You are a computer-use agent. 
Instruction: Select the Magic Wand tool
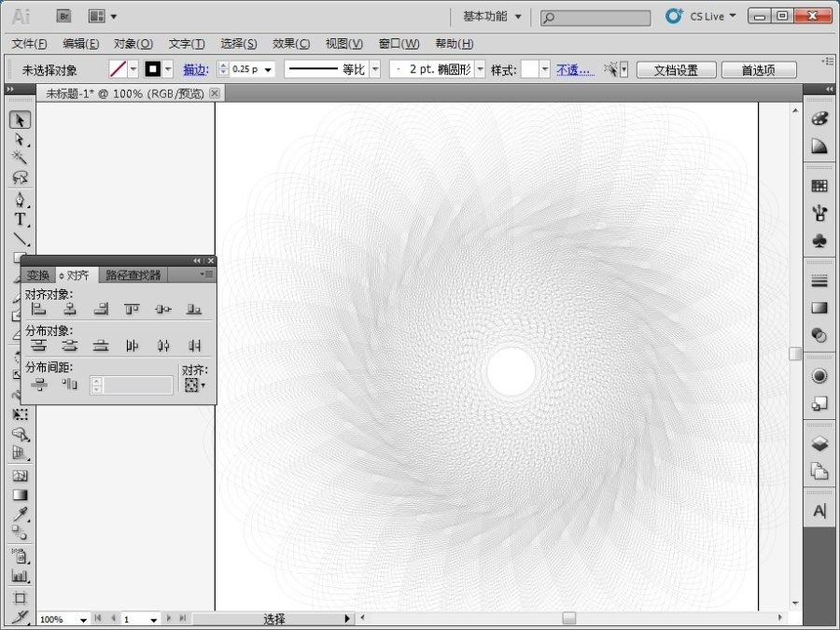20,158
